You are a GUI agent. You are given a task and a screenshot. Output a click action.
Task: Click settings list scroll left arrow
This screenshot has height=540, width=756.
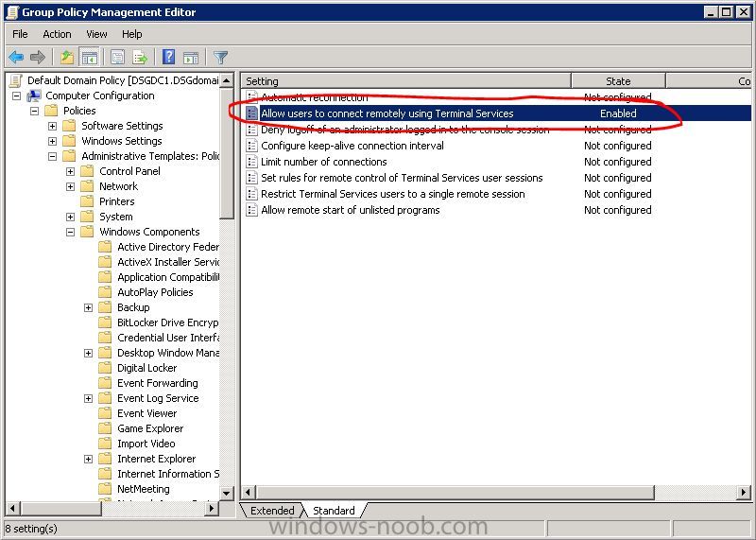coord(249,492)
